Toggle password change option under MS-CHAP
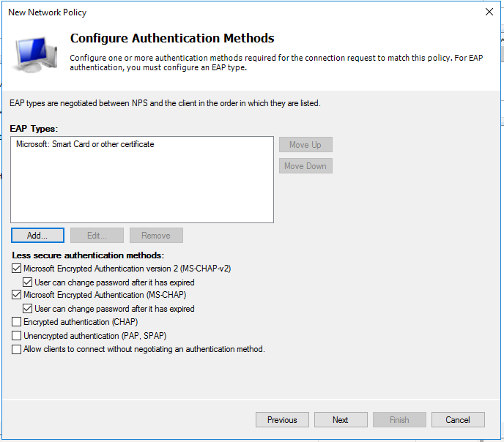 click(x=27, y=309)
